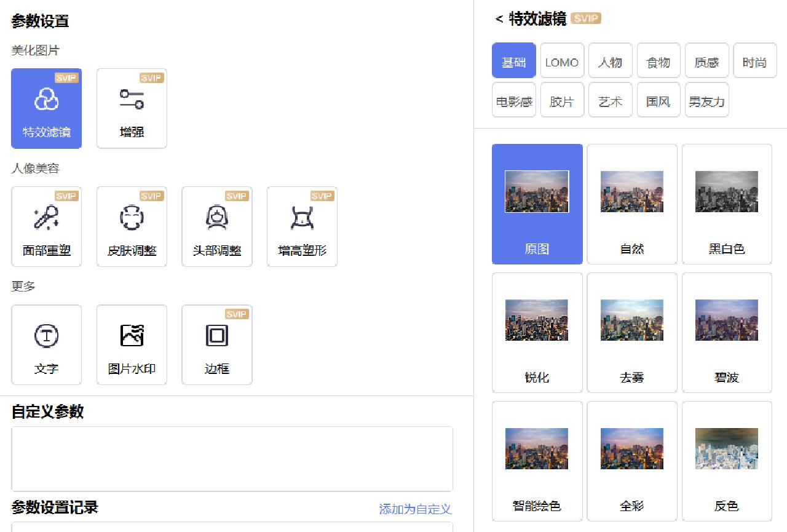Open the 胶片 film filter tab

pyautogui.click(x=562, y=99)
